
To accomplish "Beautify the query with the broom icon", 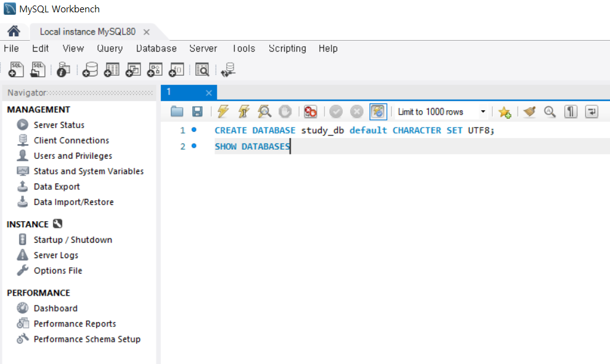I will point(529,111).
